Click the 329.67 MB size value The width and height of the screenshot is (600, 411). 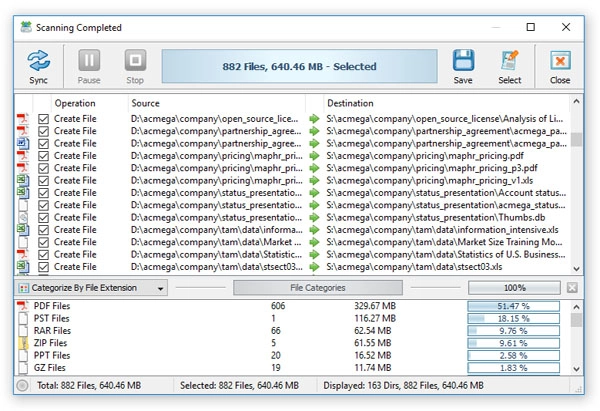[375, 306]
